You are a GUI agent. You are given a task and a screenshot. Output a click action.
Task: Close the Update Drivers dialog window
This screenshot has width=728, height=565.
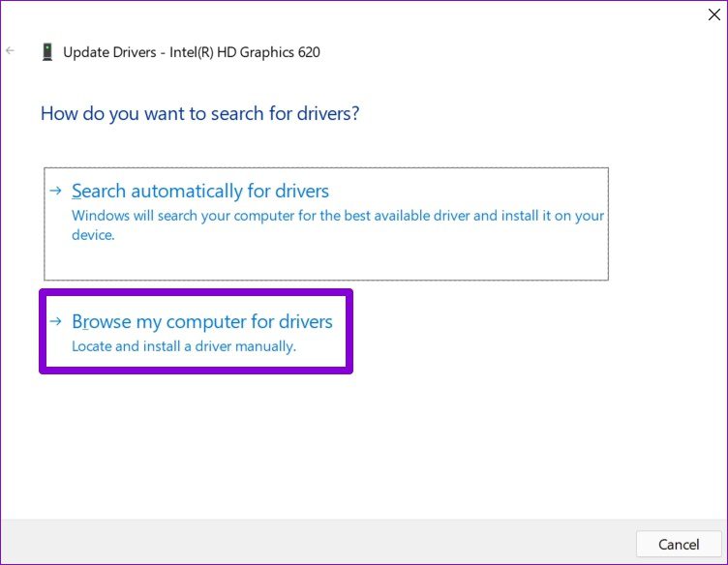pyautogui.click(x=714, y=14)
